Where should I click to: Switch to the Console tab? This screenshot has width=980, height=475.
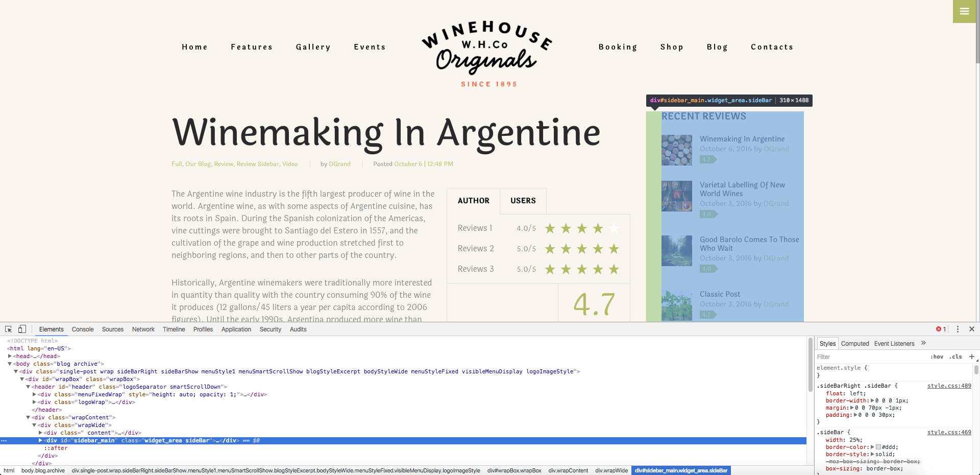coord(83,329)
